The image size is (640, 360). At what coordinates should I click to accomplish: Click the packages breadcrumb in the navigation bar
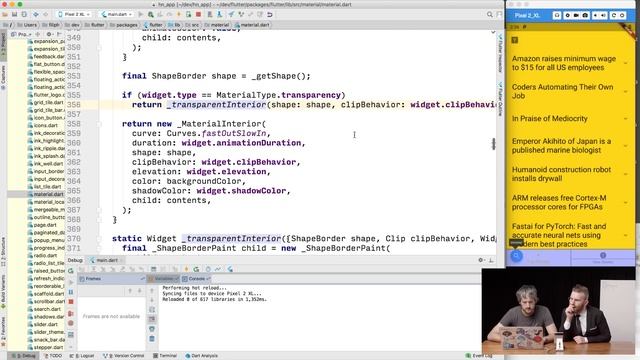coord(124,25)
